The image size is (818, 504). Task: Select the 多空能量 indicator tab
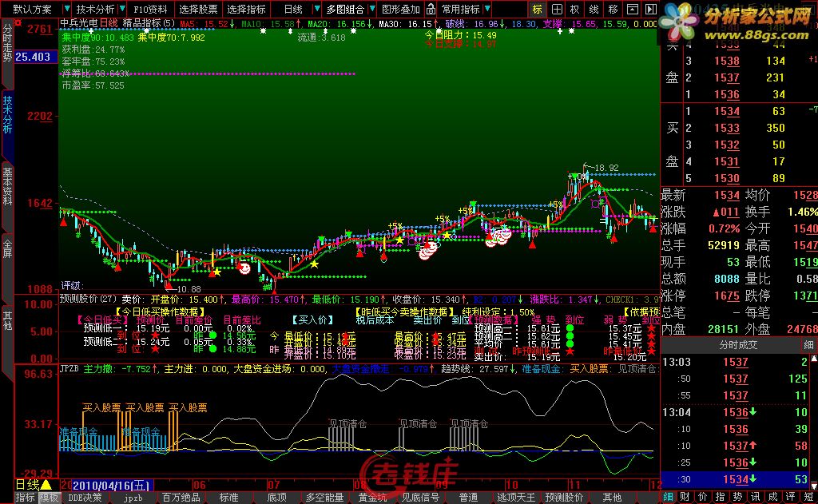pyautogui.click(x=324, y=498)
